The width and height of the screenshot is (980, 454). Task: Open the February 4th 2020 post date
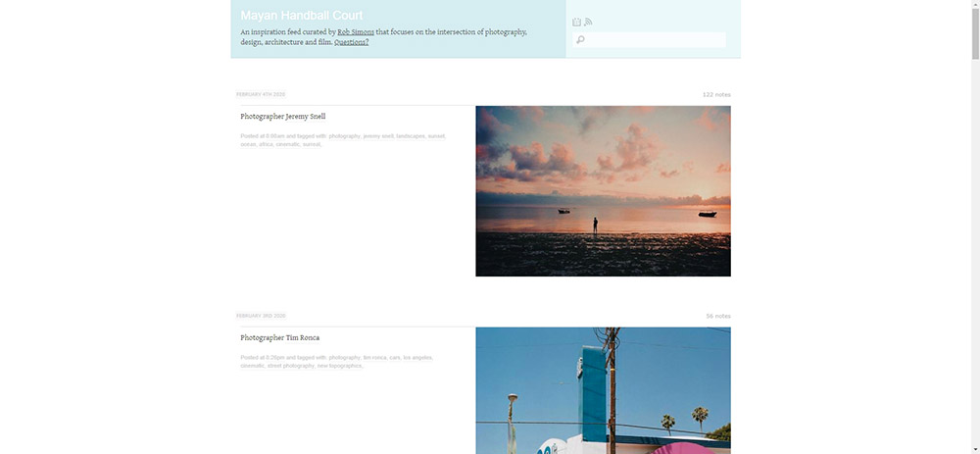[261, 94]
